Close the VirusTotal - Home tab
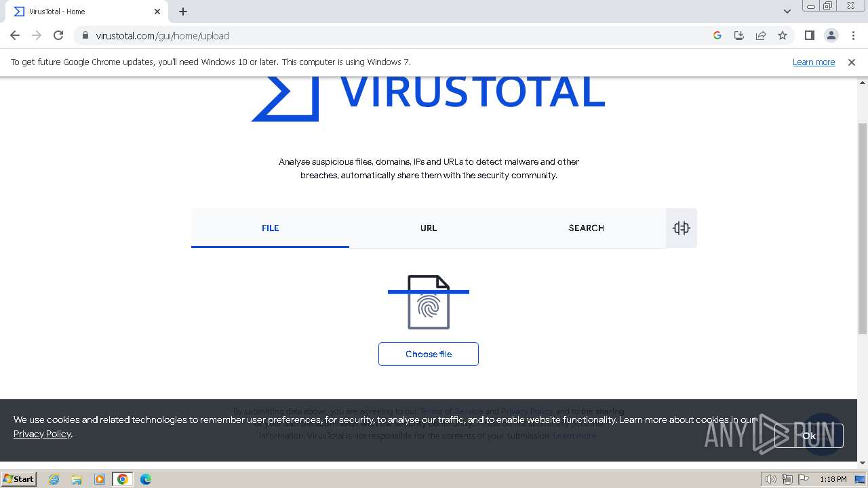Screen dimensions: 868x488 click(157, 12)
